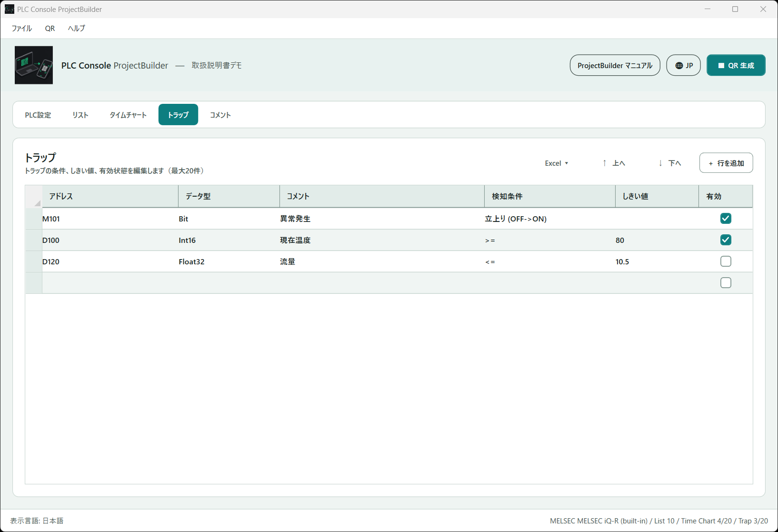The width and height of the screenshot is (778, 532).
Task: Generate QR code with QR 生成 button
Action: 736,65
